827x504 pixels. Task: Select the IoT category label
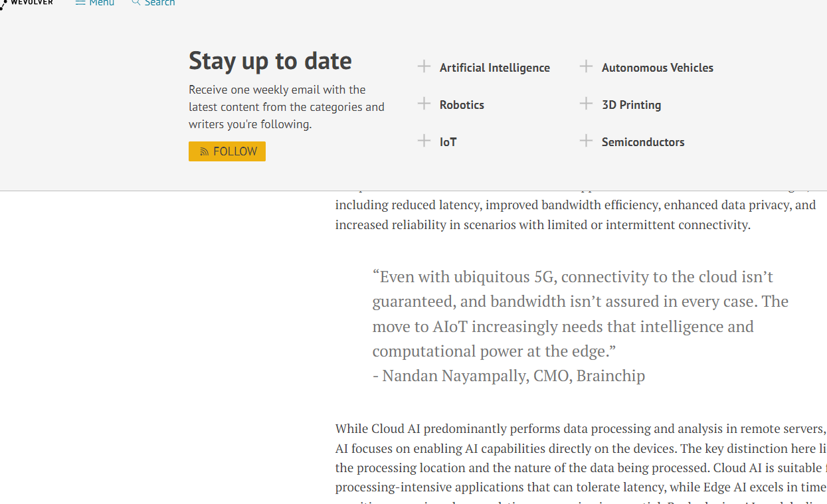pos(448,142)
